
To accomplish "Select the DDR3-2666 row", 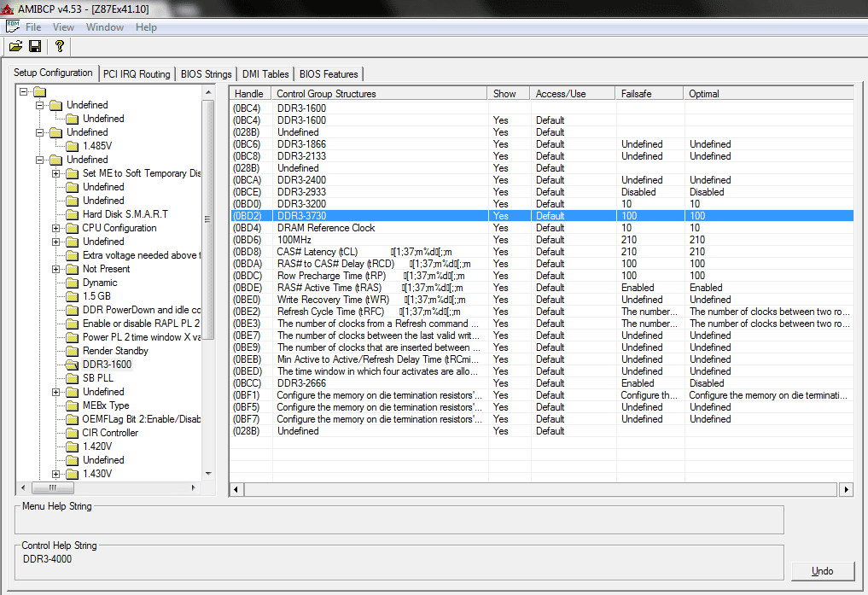I will pos(541,383).
